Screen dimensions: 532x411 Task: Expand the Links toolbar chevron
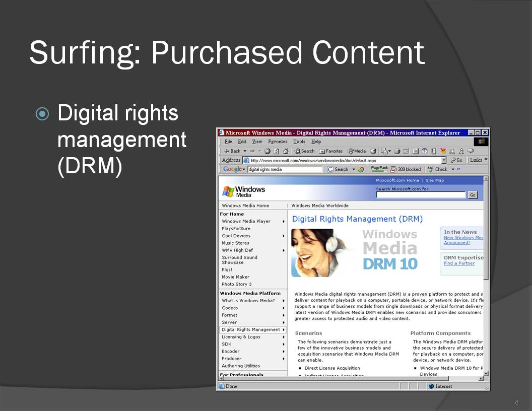pos(486,159)
